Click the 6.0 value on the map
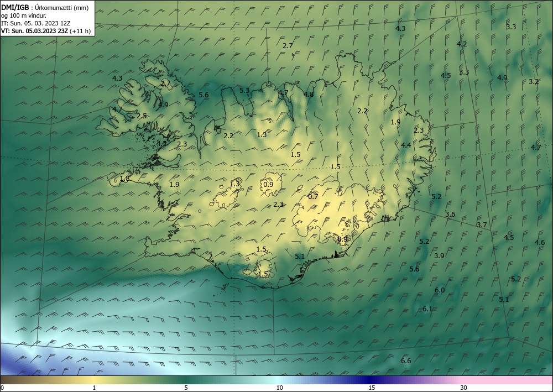Screen dimensions: 553x392 point(440,290)
